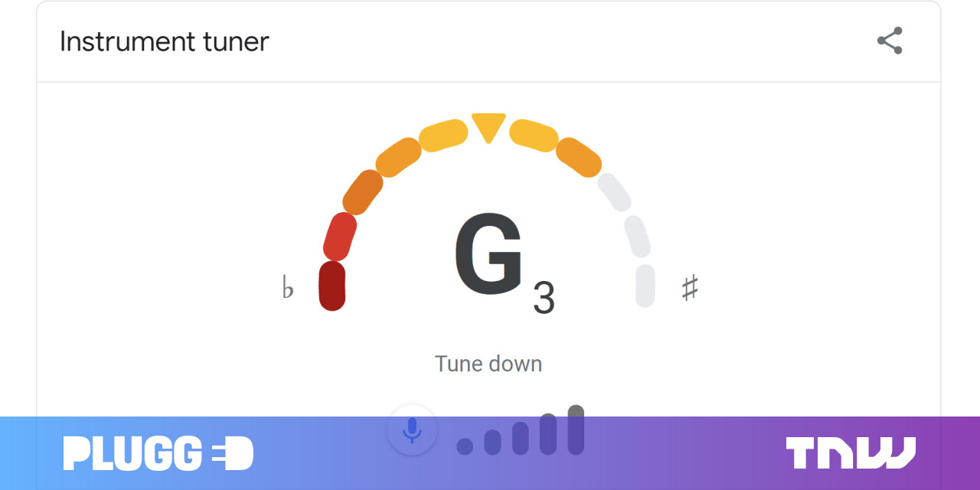Click the gray segment nearest the sharp symbol
This screenshot has height=490, width=980.
coord(645,286)
